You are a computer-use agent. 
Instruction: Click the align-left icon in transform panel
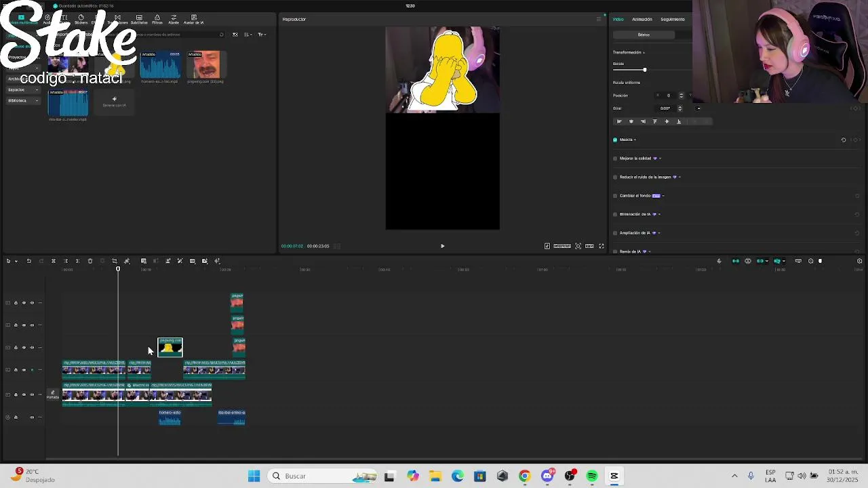[618, 121]
